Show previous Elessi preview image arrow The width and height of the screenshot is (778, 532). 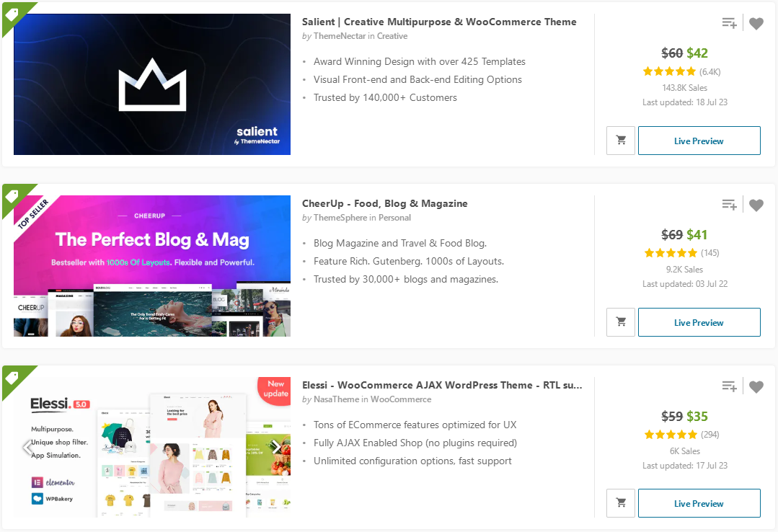point(28,448)
